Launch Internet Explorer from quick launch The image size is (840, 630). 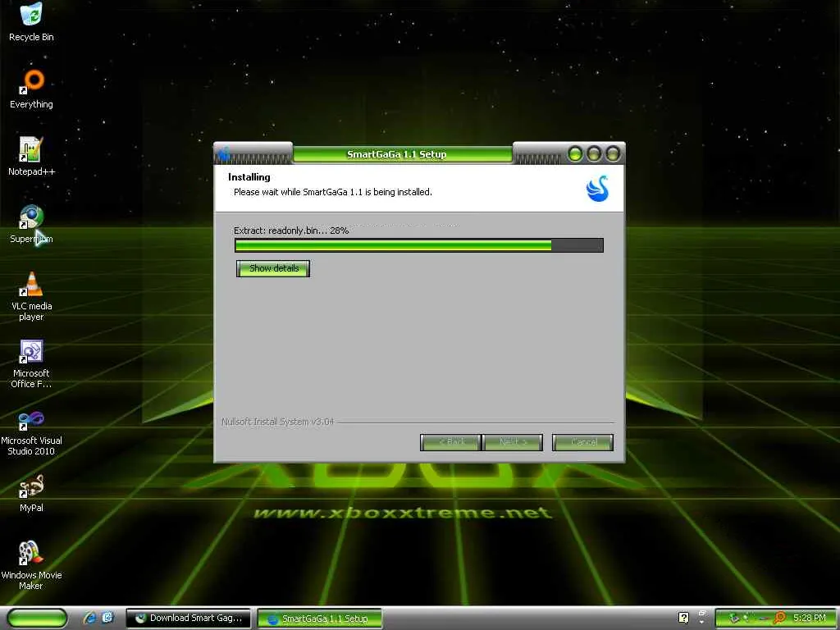point(89,618)
